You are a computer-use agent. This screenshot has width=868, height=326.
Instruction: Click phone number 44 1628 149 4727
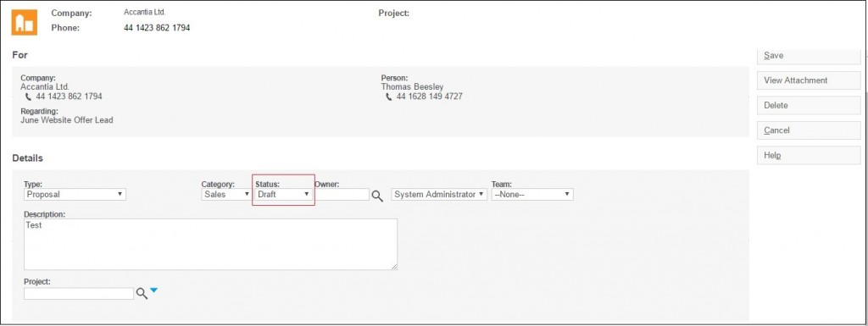coord(429,97)
